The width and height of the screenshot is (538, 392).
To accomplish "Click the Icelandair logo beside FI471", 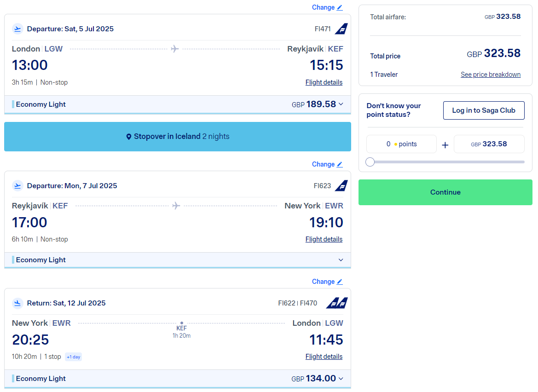I will click(x=341, y=29).
